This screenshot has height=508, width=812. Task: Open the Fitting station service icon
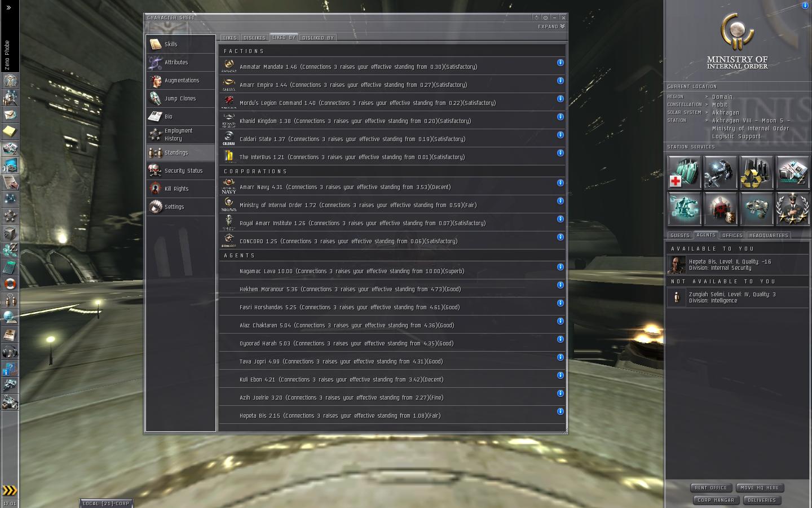coord(685,208)
